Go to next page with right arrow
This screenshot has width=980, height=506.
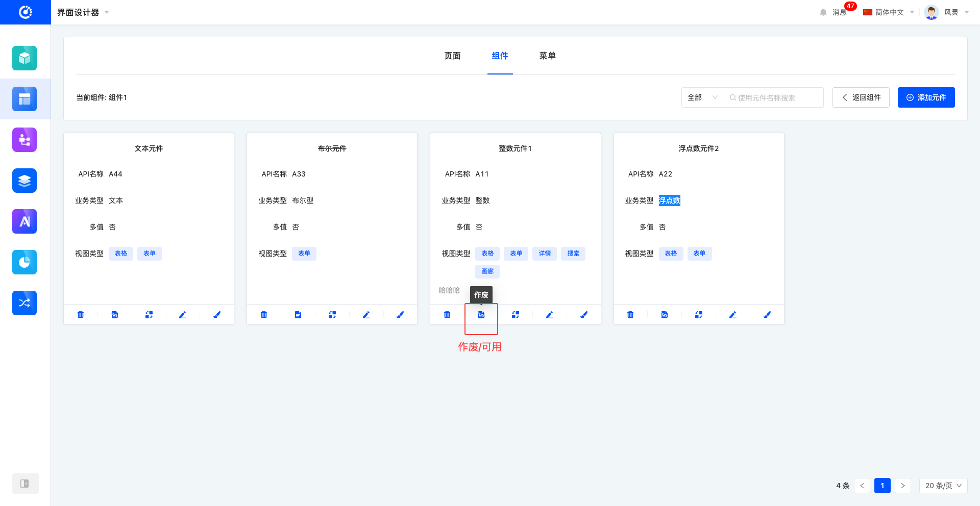pos(902,486)
